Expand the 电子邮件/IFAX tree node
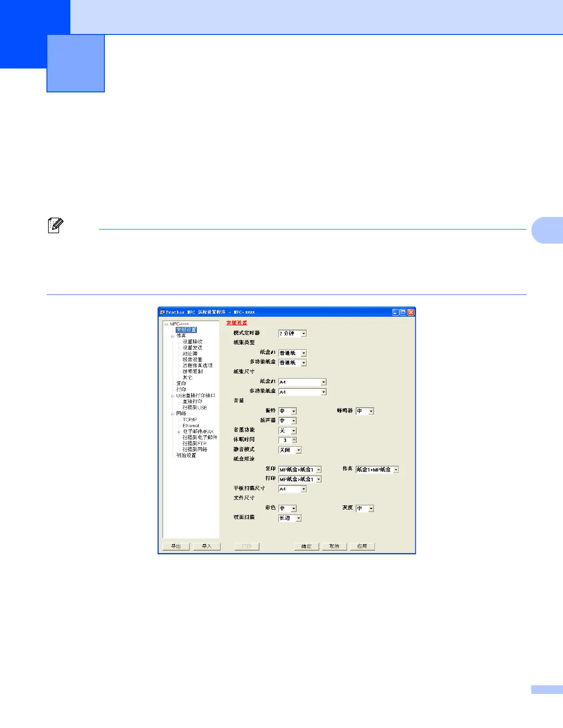Viewport: 563px width, 728px height. (179, 432)
